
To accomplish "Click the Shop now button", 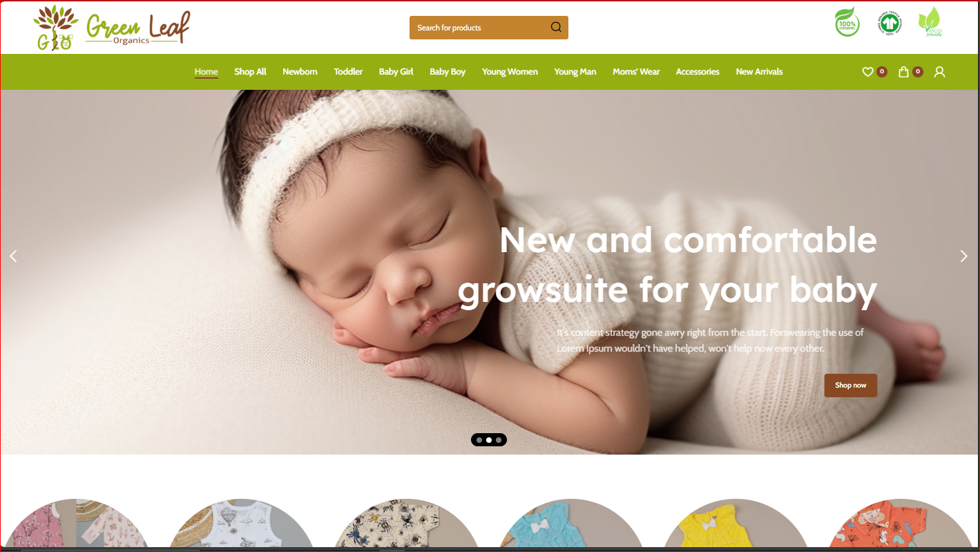I will pyautogui.click(x=850, y=386).
